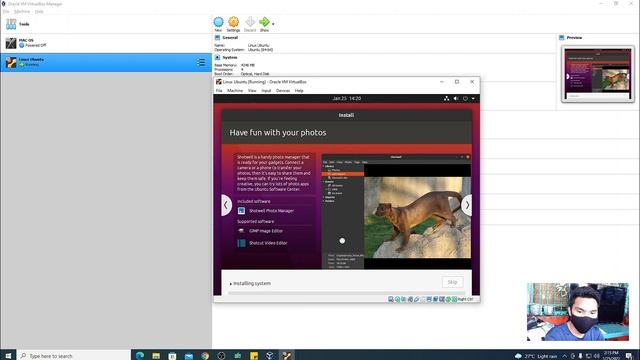
Task: Click running Ubuntu VM icon in taskbar
Action: pyautogui.click(x=287, y=356)
